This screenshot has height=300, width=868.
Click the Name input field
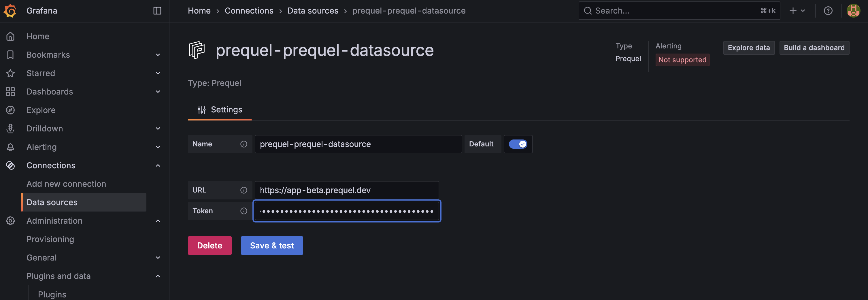click(x=358, y=144)
